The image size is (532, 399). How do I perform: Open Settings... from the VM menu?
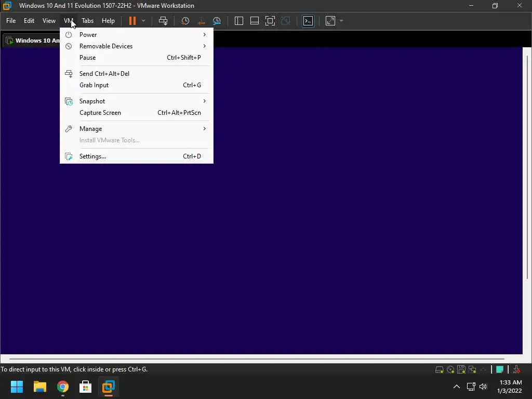[137, 156]
